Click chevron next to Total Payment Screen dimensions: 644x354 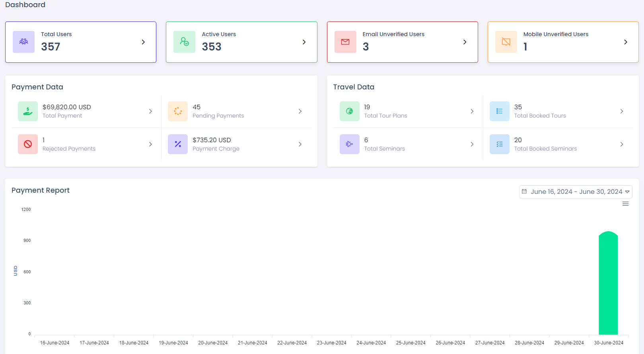tap(150, 111)
